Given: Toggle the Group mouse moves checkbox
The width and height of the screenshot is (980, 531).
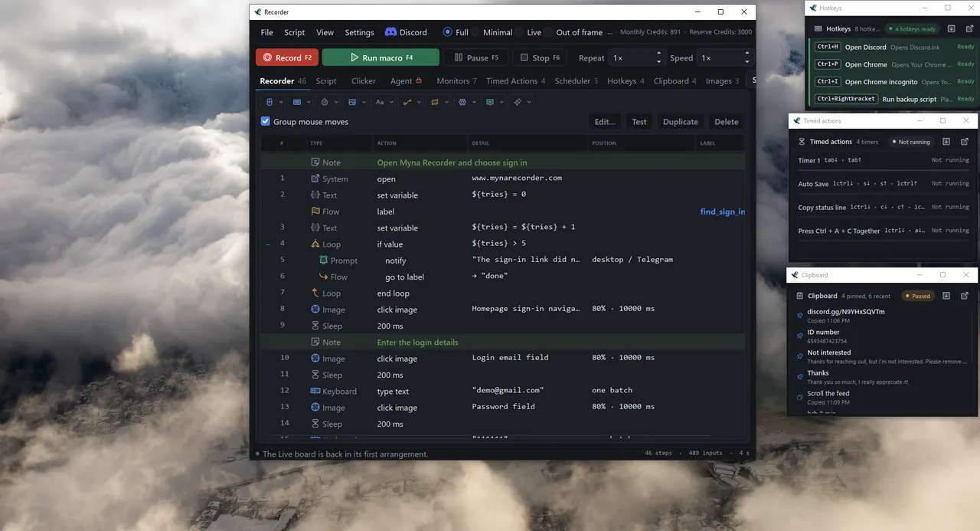Looking at the screenshot, I should click(x=266, y=121).
